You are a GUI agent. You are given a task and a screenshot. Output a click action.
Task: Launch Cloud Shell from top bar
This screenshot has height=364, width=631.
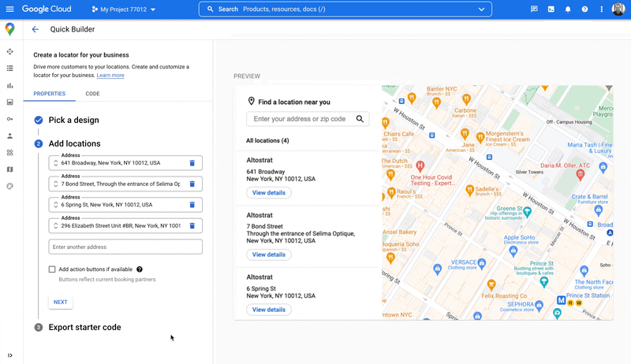tap(551, 9)
